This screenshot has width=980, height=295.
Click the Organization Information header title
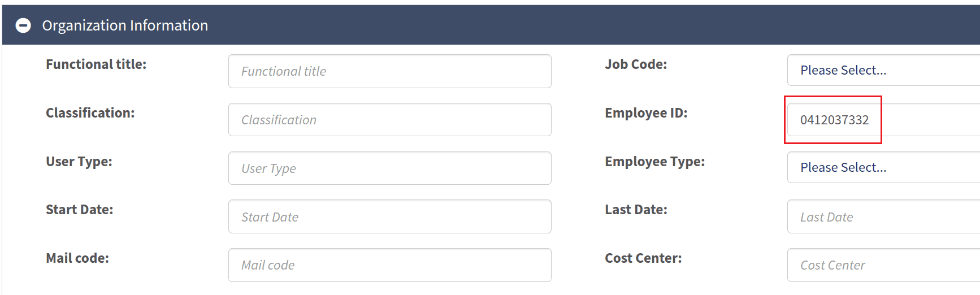coord(125,25)
